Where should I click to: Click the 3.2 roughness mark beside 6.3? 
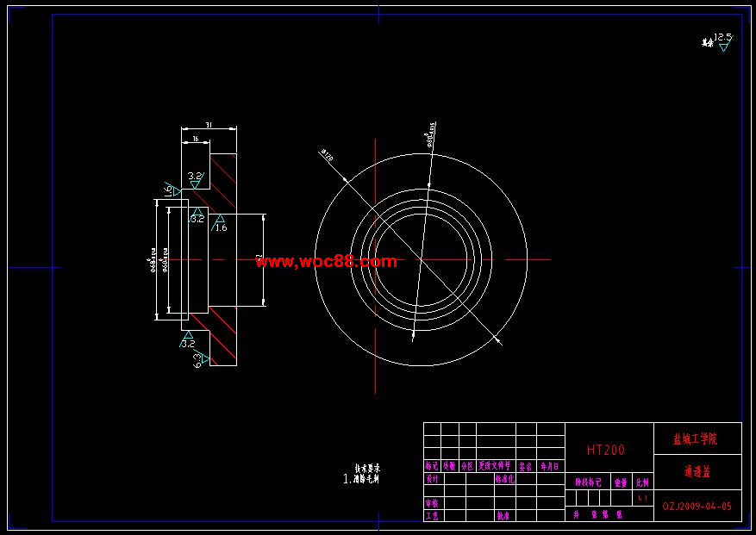(188, 339)
